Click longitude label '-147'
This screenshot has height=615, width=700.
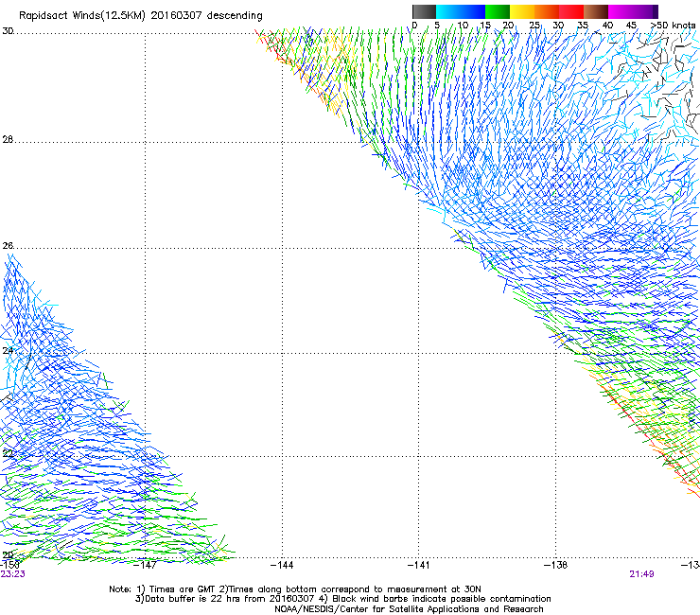145,565
